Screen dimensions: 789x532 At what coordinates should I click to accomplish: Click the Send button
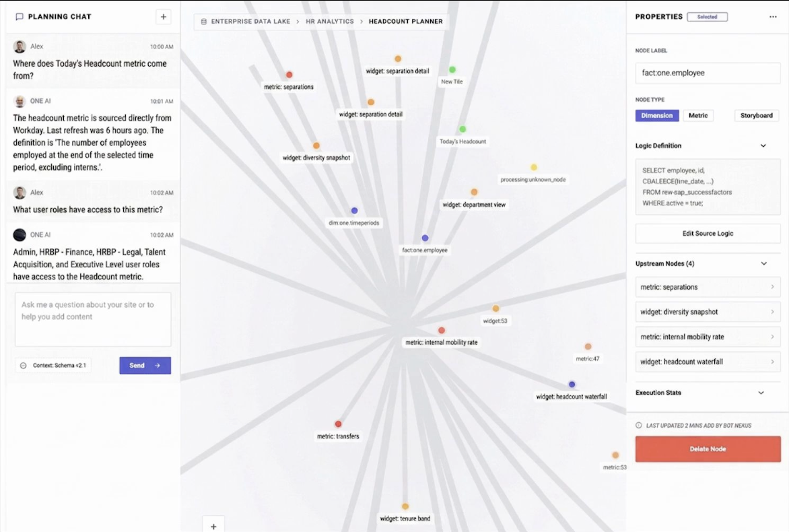pos(145,366)
